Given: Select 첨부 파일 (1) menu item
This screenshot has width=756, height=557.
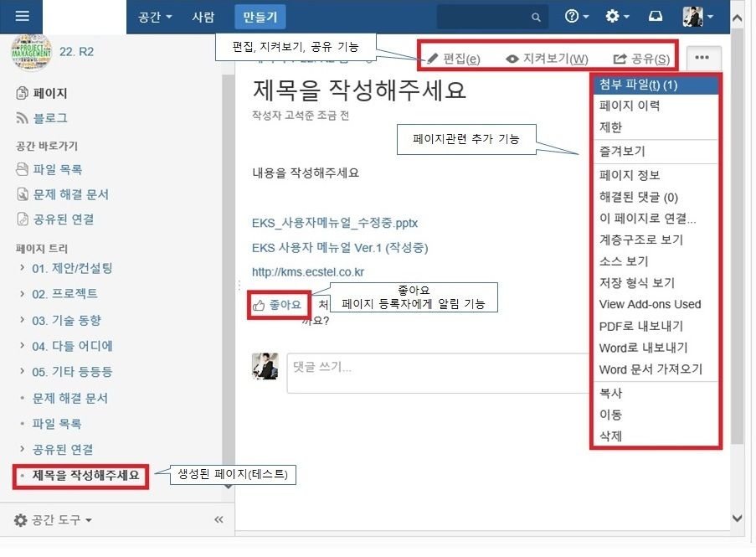Looking at the screenshot, I should tap(656, 85).
